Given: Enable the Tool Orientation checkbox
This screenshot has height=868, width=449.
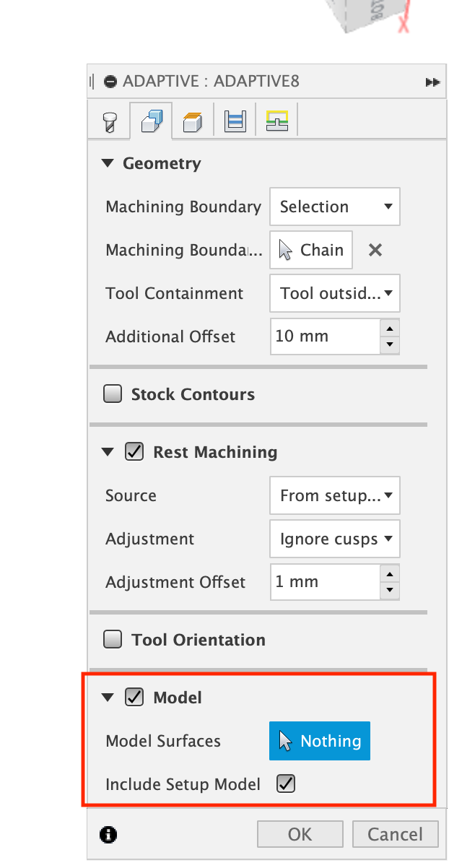Looking at the screenshot, I should click(113, 640).
